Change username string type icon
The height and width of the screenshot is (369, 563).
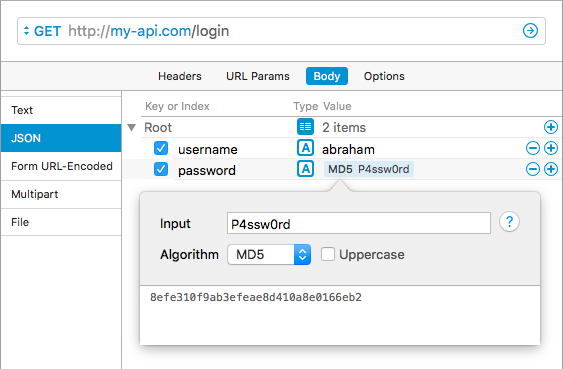pos(305,148)
